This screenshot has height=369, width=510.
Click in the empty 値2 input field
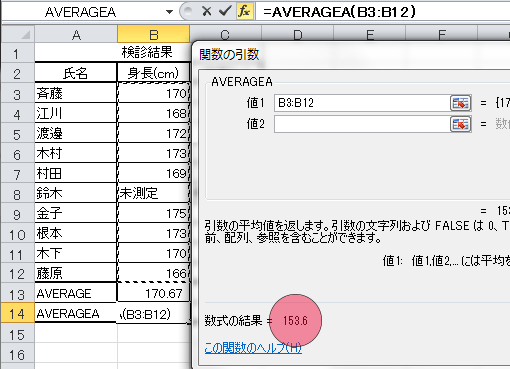(362, 124)
